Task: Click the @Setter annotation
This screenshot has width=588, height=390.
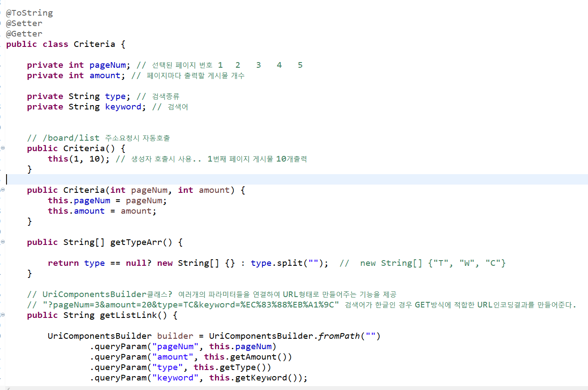Action: point(24,23)
